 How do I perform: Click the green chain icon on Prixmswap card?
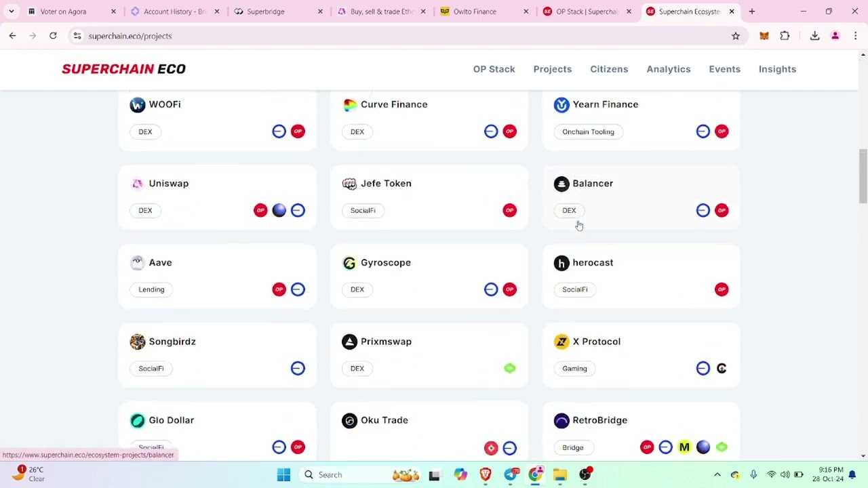[510, 368]
